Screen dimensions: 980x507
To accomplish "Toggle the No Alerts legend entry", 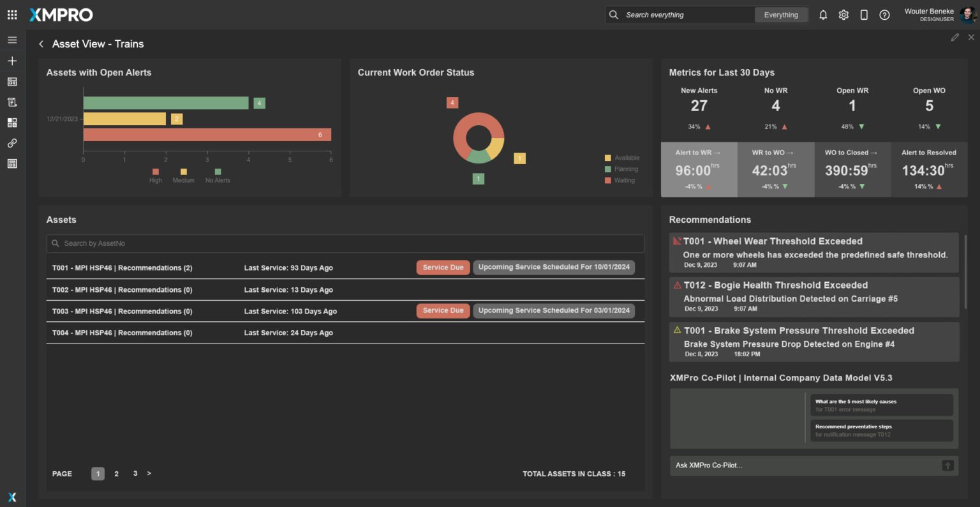I will [x=218, y=176].
